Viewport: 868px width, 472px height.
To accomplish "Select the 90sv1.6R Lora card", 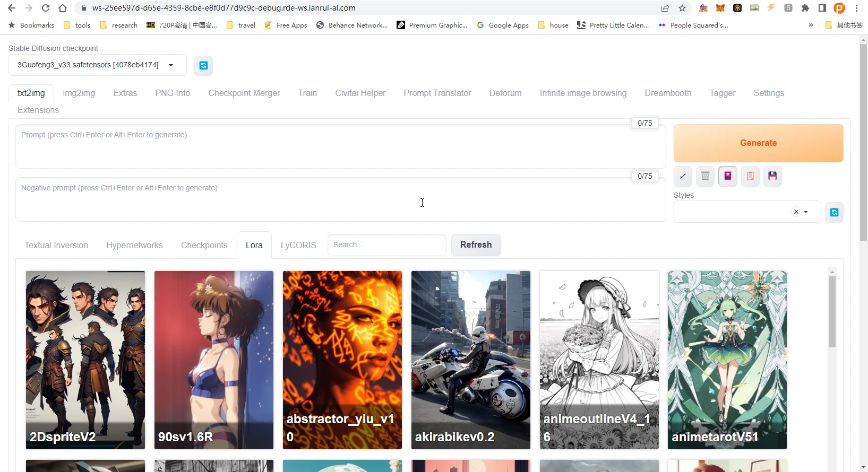I will point(214,360).
